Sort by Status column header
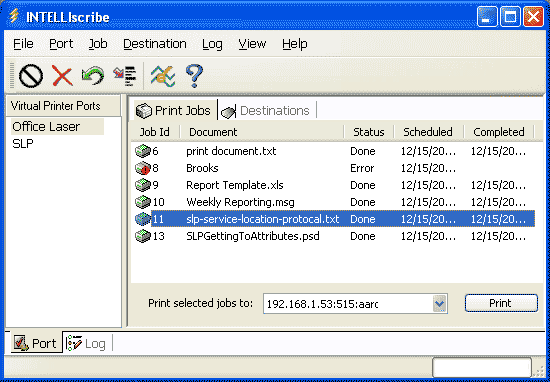This screenshot has height=382, width=550. point(369,132)
